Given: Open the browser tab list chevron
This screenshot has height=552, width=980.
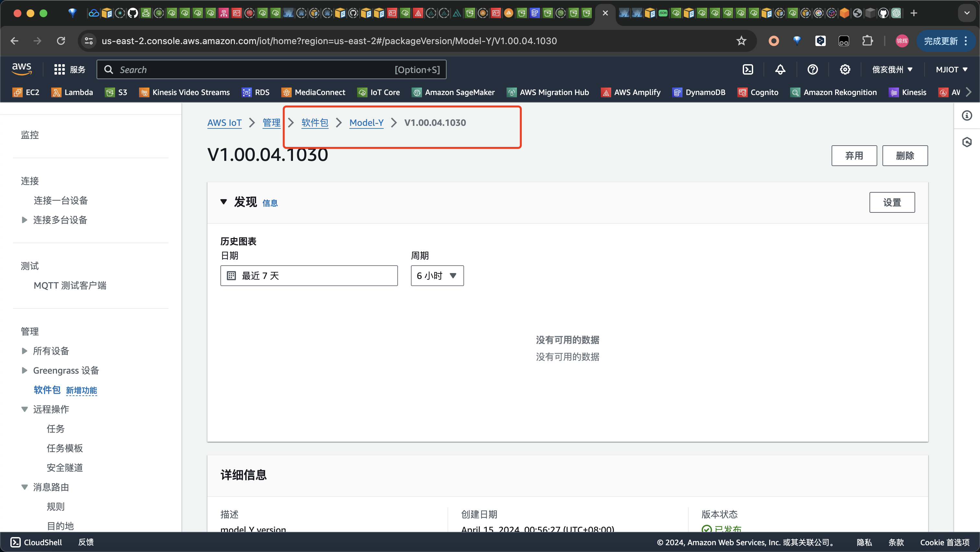Looking at the screenshot, I should [967, 13].
